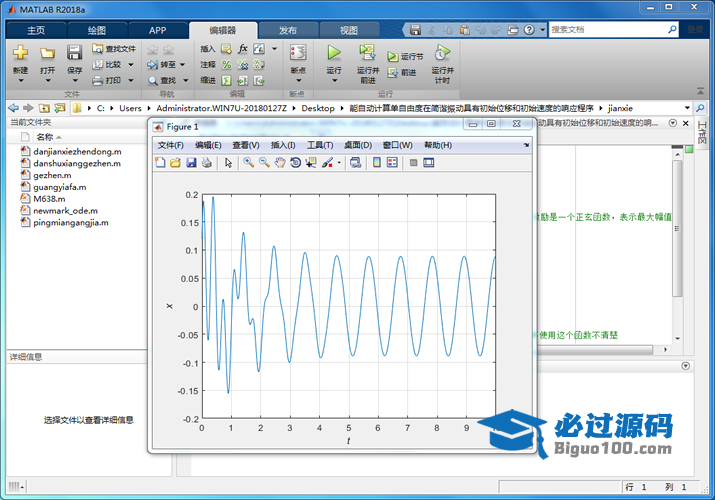Image resolution: width=715 pixels, height=500 pixels.
Task: Open File (文件) menu in Figure 1
Action: [x=171, y=145]
